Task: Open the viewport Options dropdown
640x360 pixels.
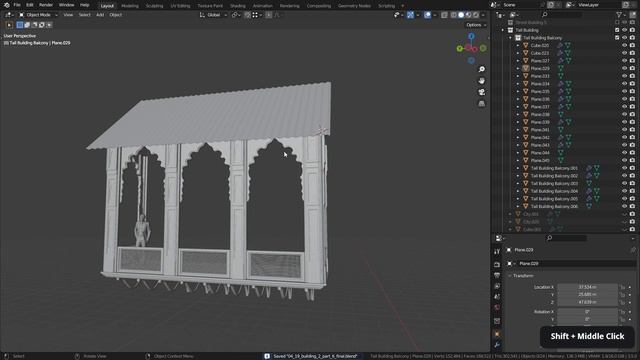Action: click(476, 25)
